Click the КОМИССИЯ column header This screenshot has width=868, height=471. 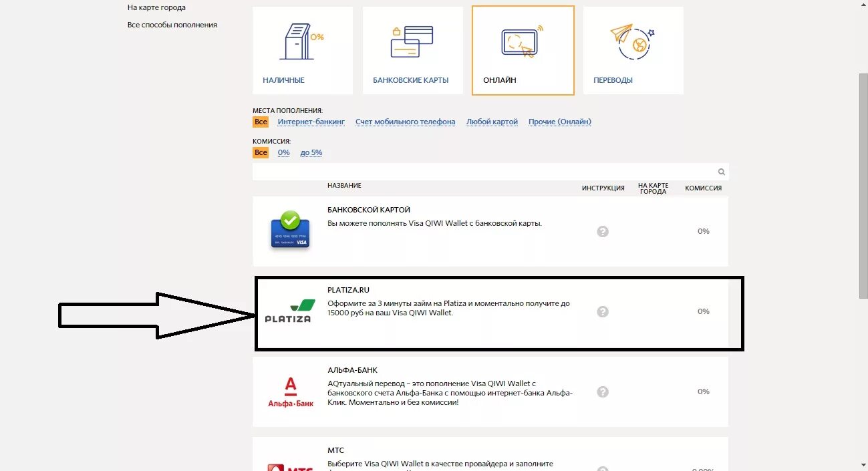(704, 188)
